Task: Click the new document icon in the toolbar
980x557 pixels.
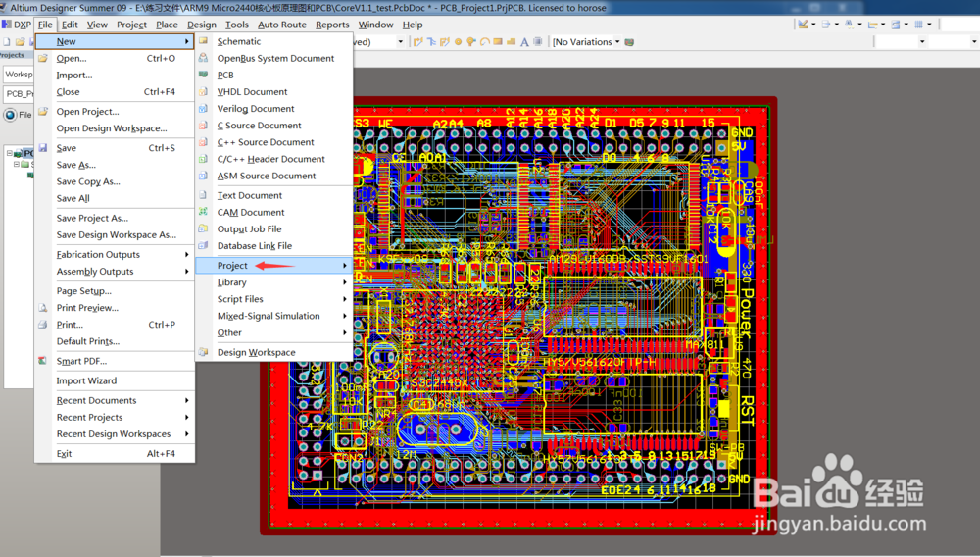Action: pos(7,42)
